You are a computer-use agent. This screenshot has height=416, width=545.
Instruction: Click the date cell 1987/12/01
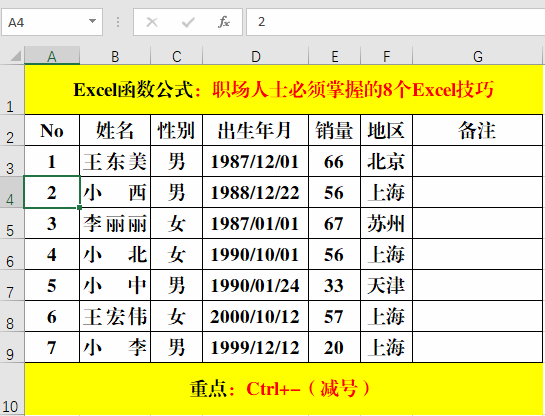coord(255,161)
